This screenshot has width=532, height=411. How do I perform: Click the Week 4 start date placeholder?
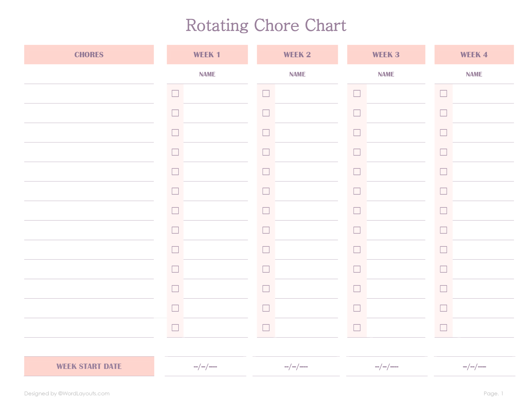pyautogui.click(x=474, y=367)
